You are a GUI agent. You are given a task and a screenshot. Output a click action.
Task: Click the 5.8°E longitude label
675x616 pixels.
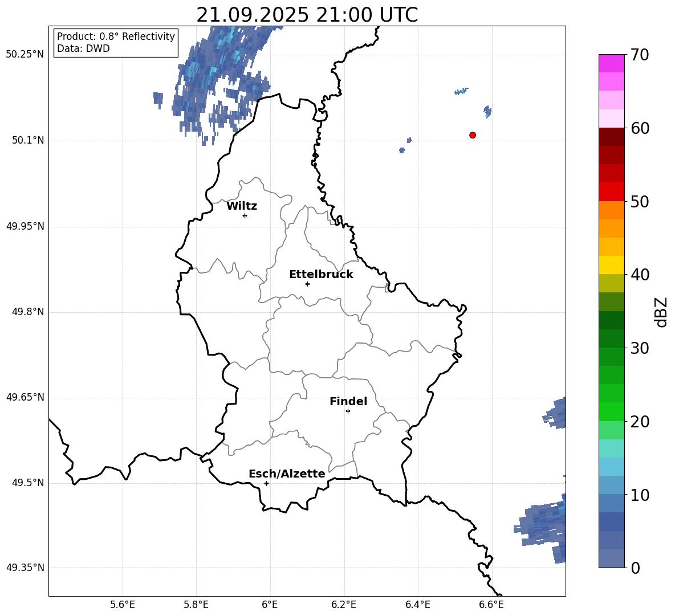pyautogui.click(x=196, y=605)
